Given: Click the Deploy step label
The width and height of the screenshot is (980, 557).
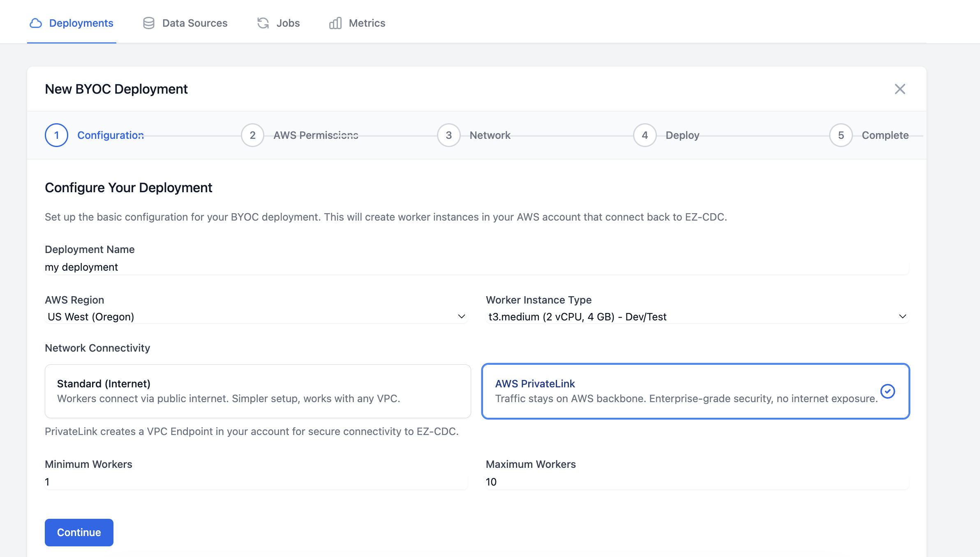Looking at the screenshot, I should pyautogui.click(x=682, y=135).
